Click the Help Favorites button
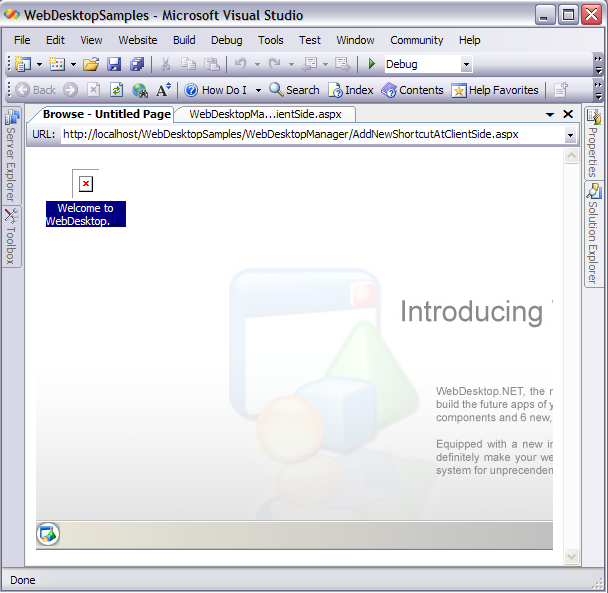The height and width of the screenshot is (593, 608). click(x=495, y=90)
